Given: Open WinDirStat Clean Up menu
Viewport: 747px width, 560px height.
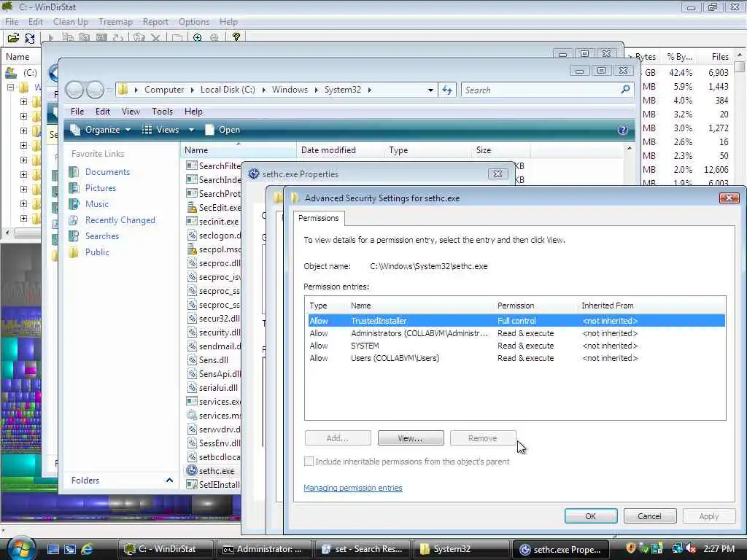Looking at the screenshot, I should click(x=71, y=22).
